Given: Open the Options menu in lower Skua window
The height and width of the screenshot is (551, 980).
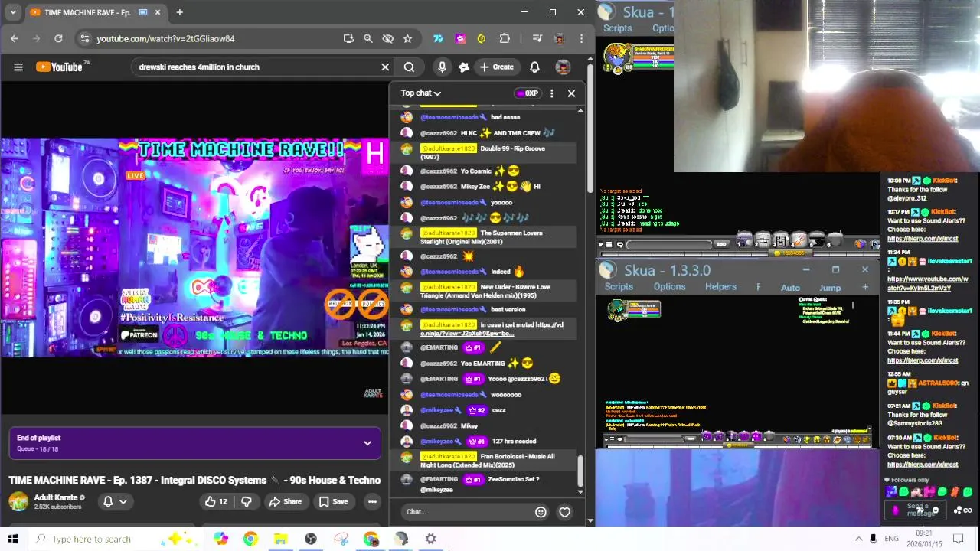Looking at the screenshot, I should coord(669,287).
